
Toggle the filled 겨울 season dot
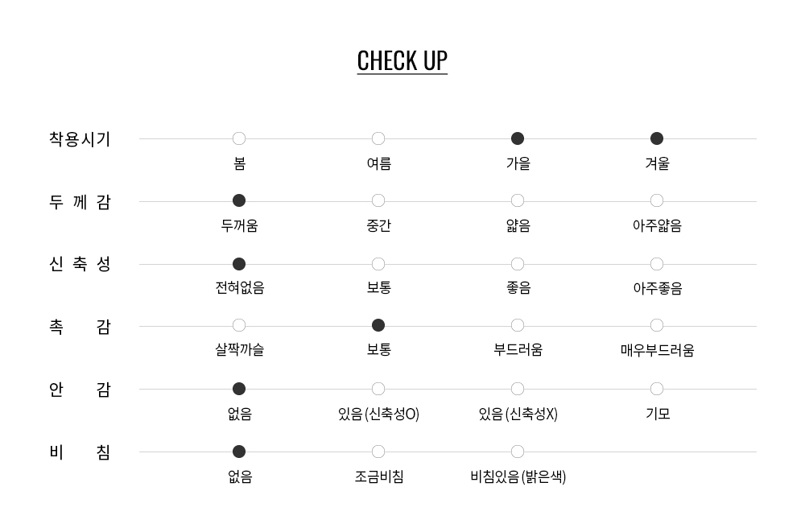[x=657, y=138]
